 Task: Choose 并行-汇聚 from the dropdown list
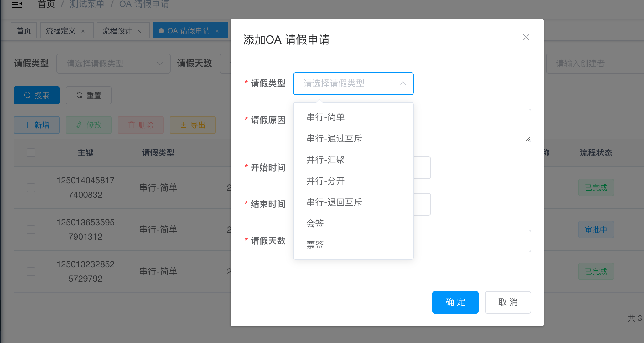point(325,160)
